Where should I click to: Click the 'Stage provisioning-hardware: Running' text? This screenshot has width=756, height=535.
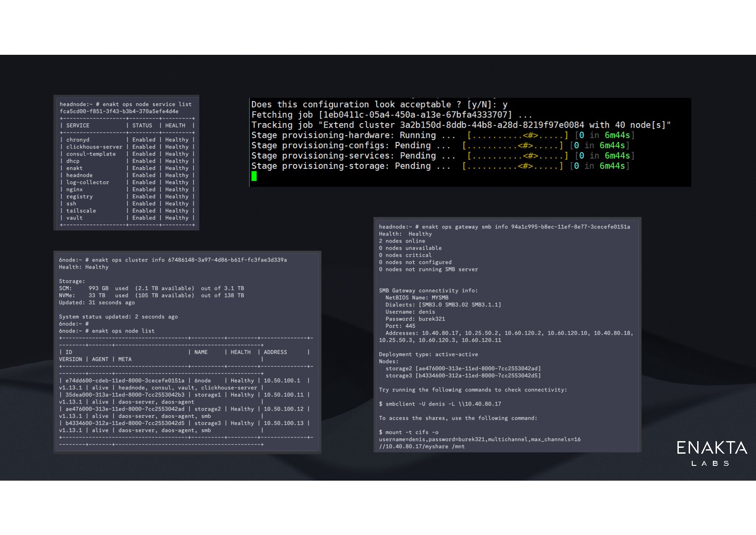pos(344,136)
